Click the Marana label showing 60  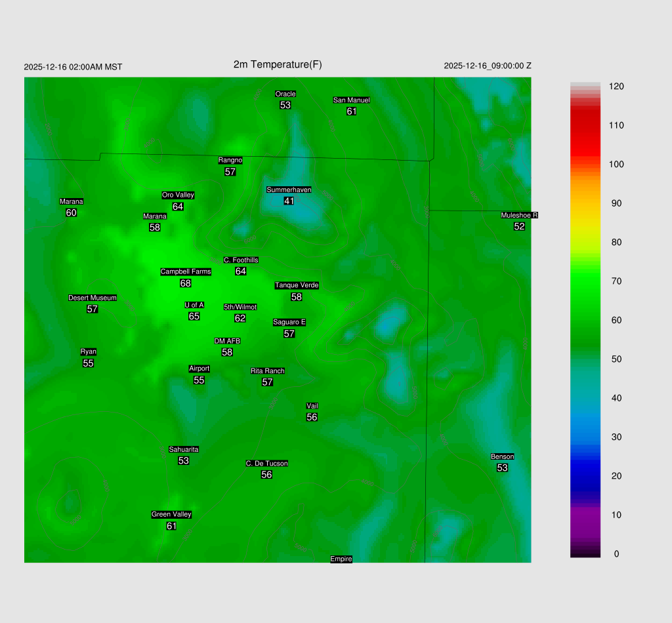[x=72, y=201]
